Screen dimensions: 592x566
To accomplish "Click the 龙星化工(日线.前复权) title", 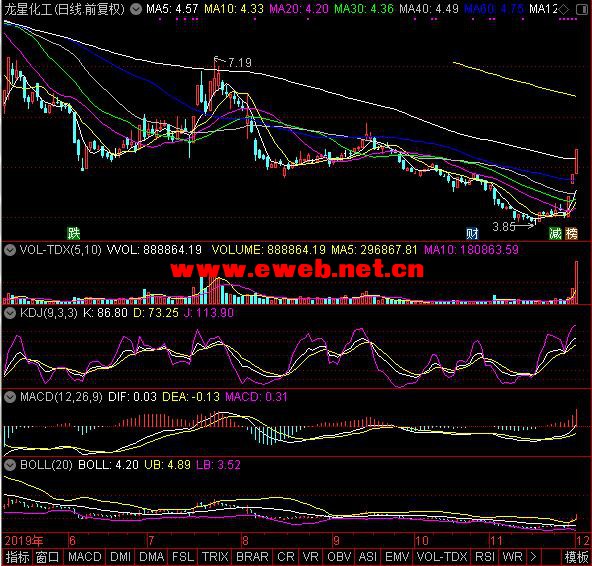I will click(x=64, y=9).
